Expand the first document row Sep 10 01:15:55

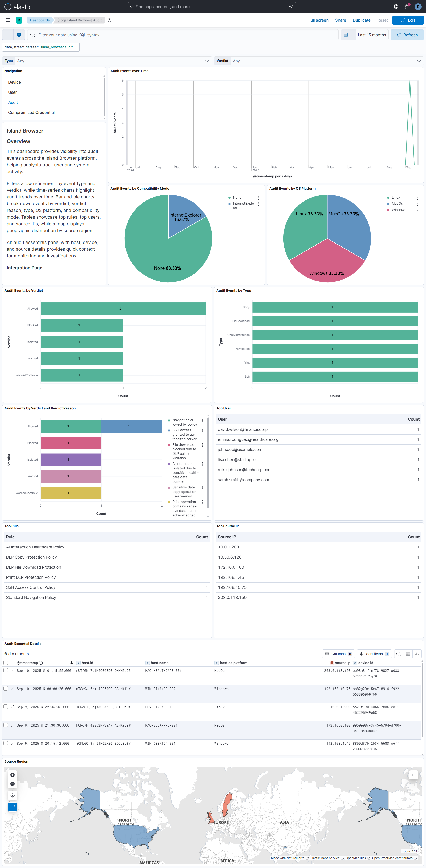tap(13, 670)
